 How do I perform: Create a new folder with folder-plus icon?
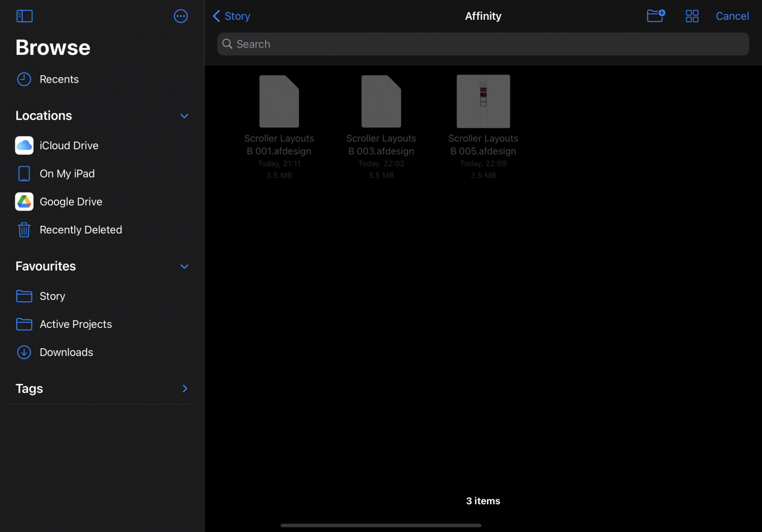(x=655, y=16)
